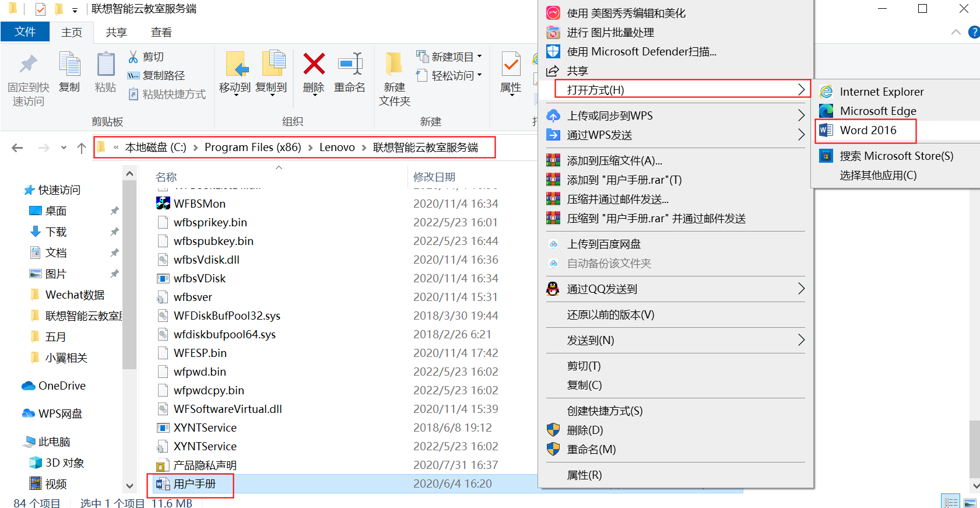Viewport: 980px width, 508px height.
Task: Select This PC (此电脑) in sidebar
Action: (x=54, y=442)
